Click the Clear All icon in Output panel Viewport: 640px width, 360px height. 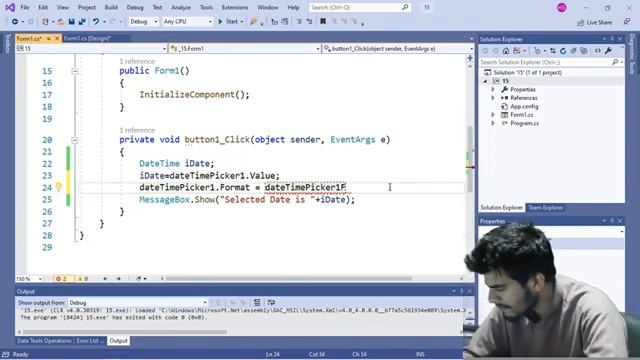coord(257,302)
